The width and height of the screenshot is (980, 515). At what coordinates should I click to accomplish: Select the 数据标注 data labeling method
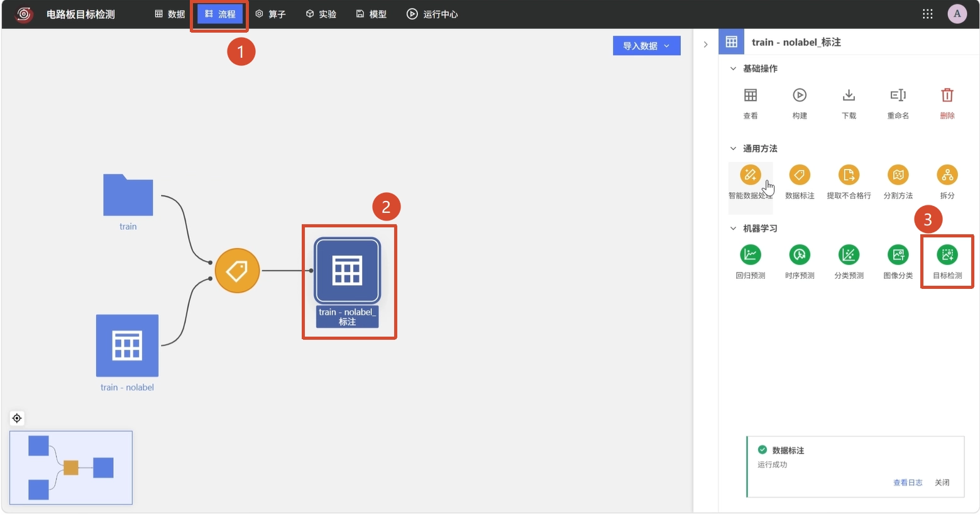coord(800,175)
